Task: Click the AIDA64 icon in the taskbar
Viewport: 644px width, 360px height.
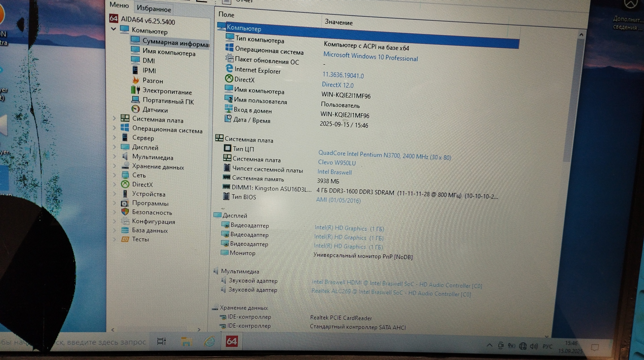Action: coord(231,342)
